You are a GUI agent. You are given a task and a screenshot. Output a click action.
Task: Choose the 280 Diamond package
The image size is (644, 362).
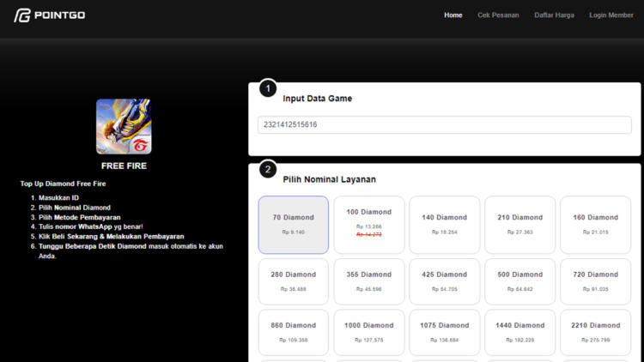(293, 281)
